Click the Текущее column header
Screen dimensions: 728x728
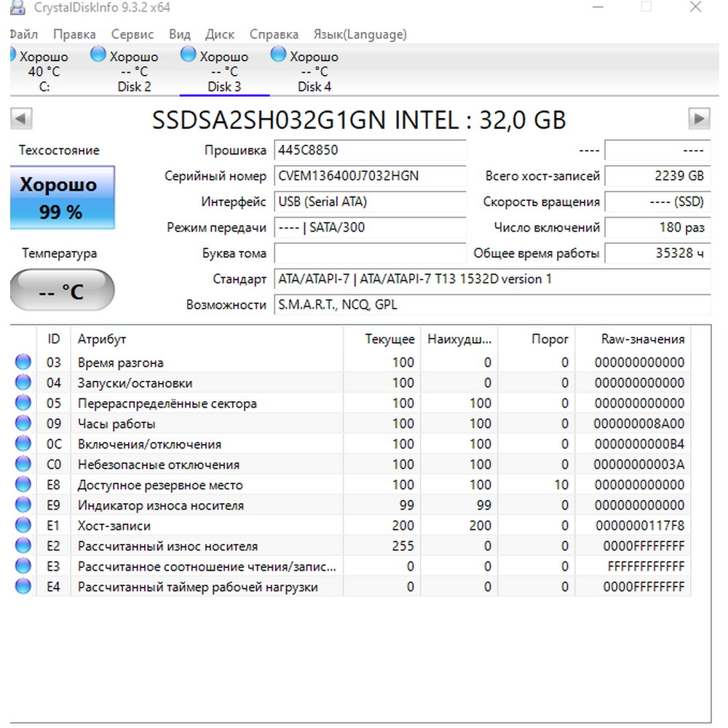382,339
